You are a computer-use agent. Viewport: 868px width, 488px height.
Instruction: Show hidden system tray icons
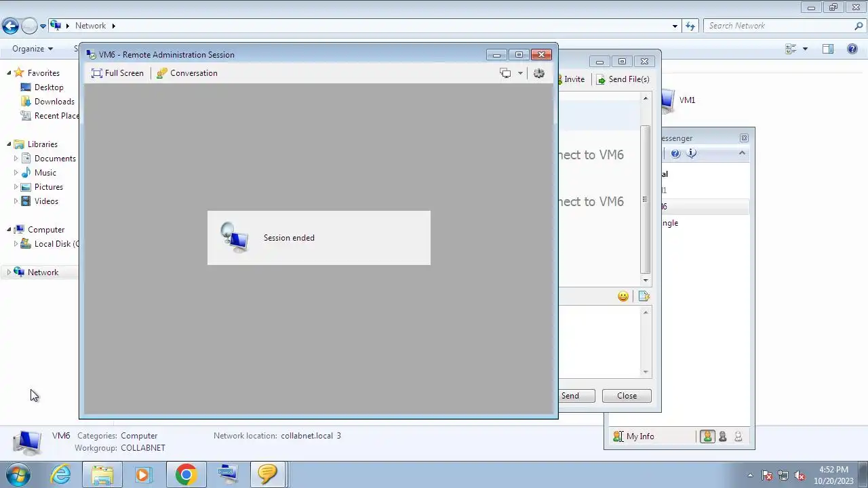point(750,475)
